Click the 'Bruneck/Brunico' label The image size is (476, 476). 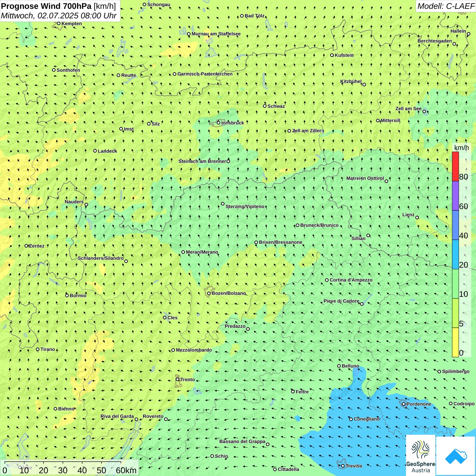tap(319, 225)
